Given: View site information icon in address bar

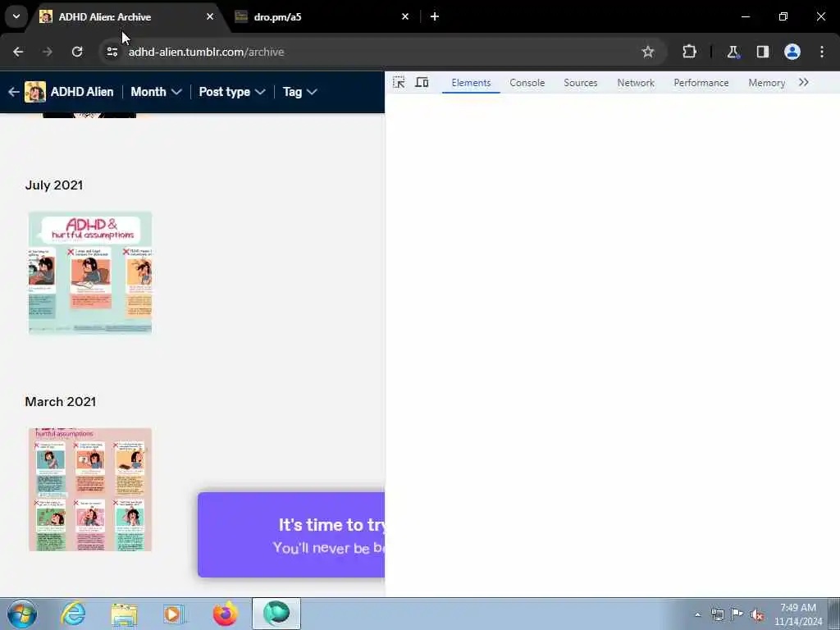Looking at the screenshot, I should tap(112, 52).
